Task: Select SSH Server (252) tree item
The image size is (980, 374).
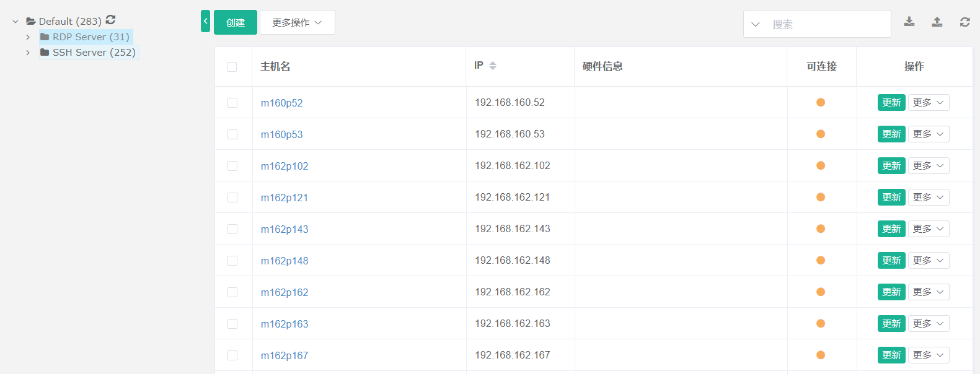Action: click(x=89, y=52)
